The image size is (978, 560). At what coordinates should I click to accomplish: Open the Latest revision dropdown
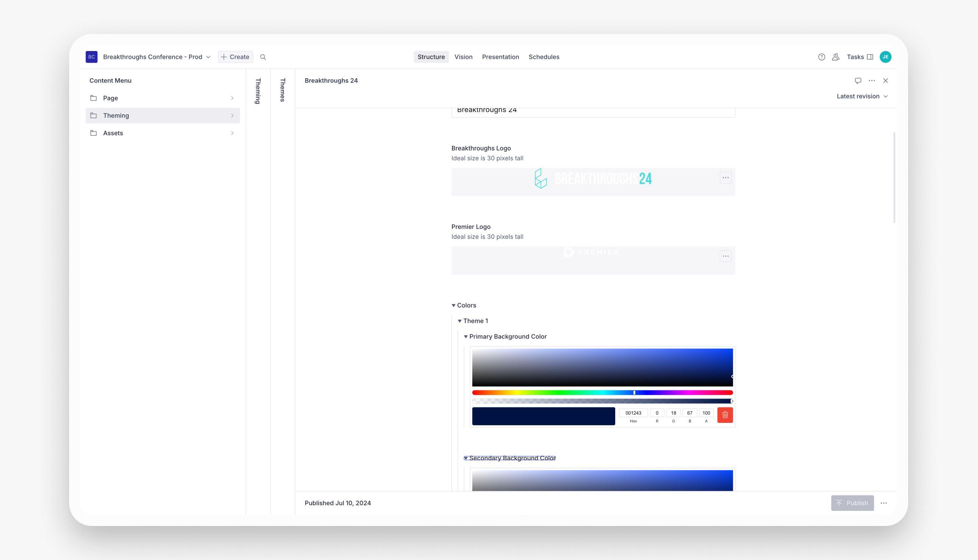tap(862, 96)
